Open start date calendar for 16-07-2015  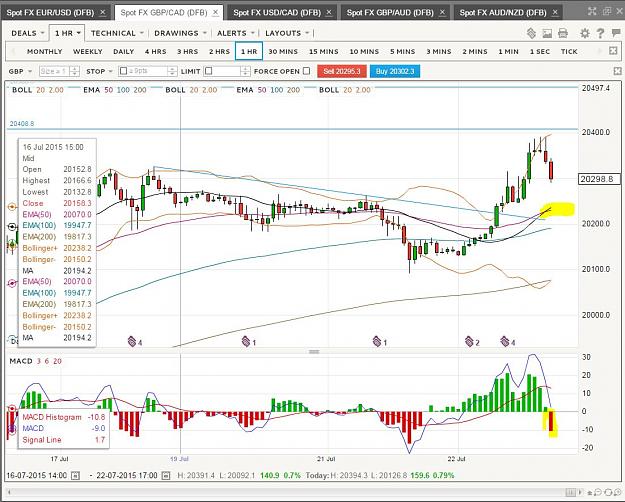tap(75, 475)
